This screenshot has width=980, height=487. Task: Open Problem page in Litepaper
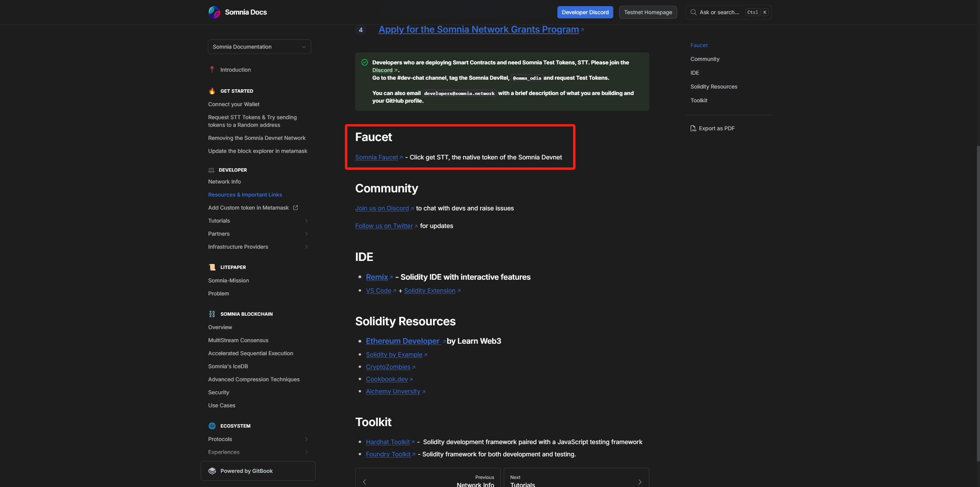click(219, 294)
